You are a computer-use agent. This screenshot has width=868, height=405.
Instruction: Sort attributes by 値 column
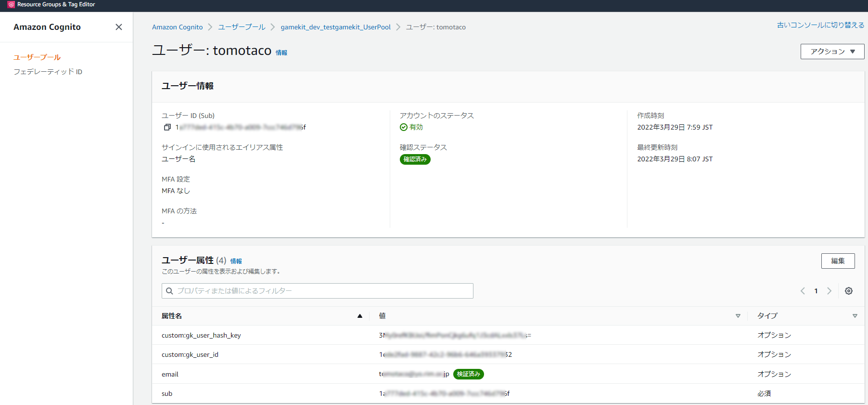(738, 316)
